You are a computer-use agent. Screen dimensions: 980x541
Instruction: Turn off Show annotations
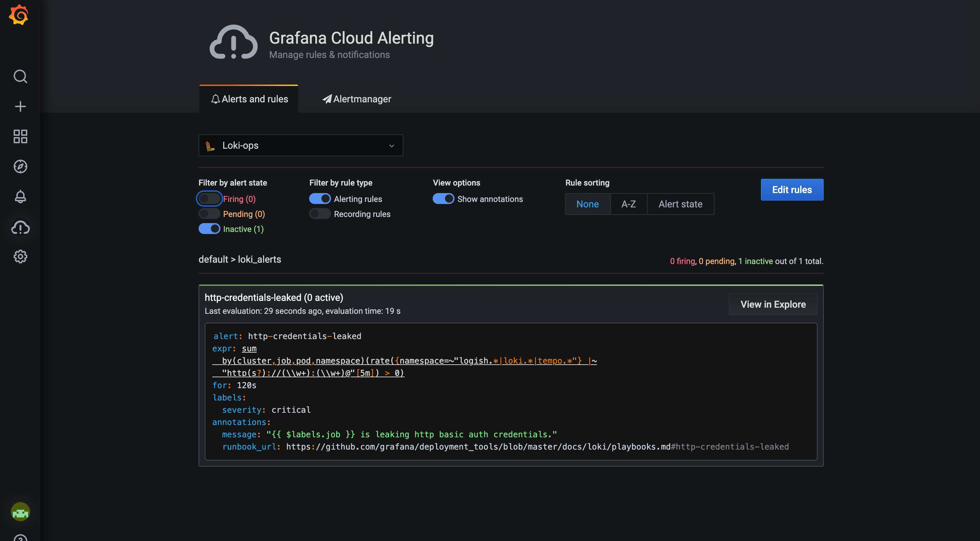click(x=443, y=199)
